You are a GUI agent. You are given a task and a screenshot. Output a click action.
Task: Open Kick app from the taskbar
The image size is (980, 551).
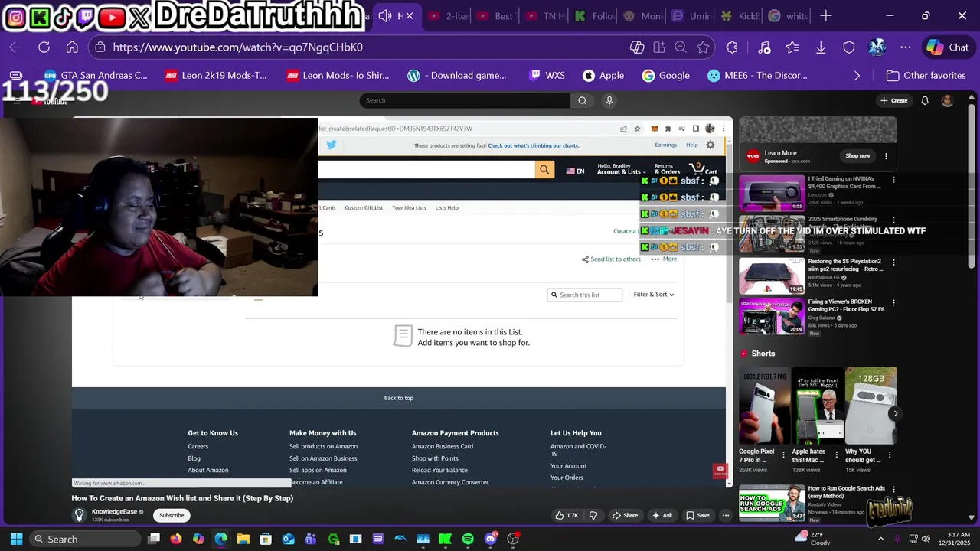coord(445,539)
